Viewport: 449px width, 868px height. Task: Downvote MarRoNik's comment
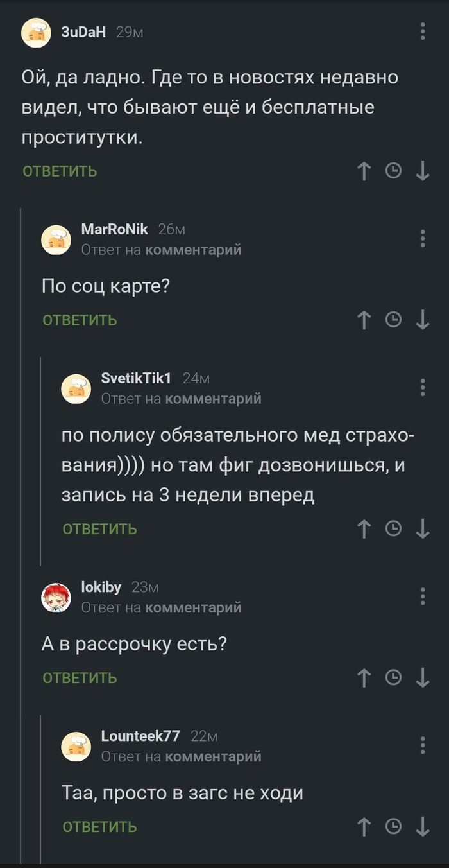pos(423,320)
